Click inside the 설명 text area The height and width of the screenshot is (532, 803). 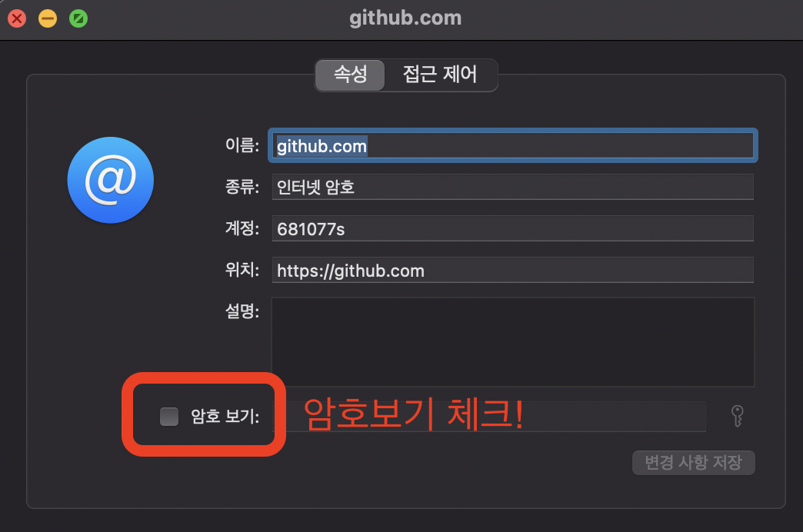pos(512,341)
